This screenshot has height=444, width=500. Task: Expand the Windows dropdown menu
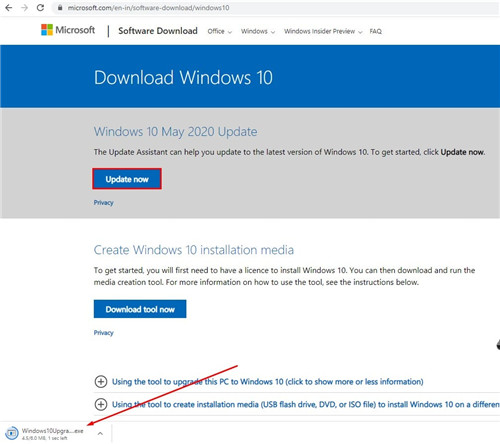[258, 31]
